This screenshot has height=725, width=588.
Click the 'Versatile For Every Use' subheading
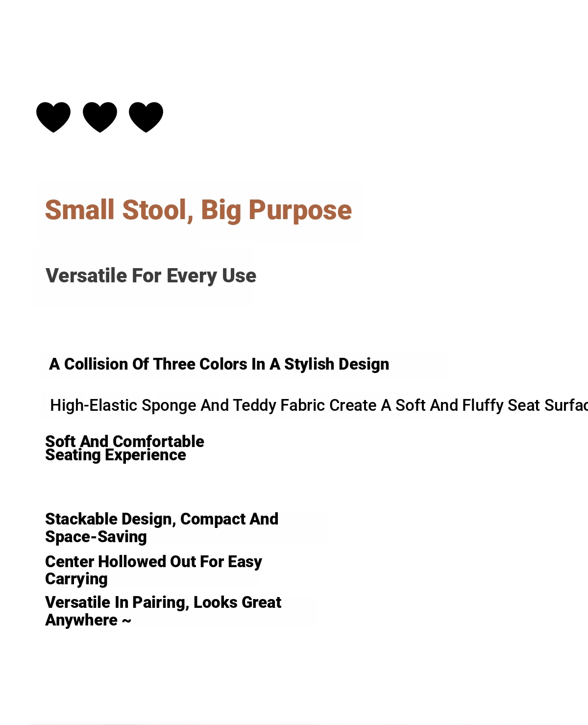coord(151,276)
